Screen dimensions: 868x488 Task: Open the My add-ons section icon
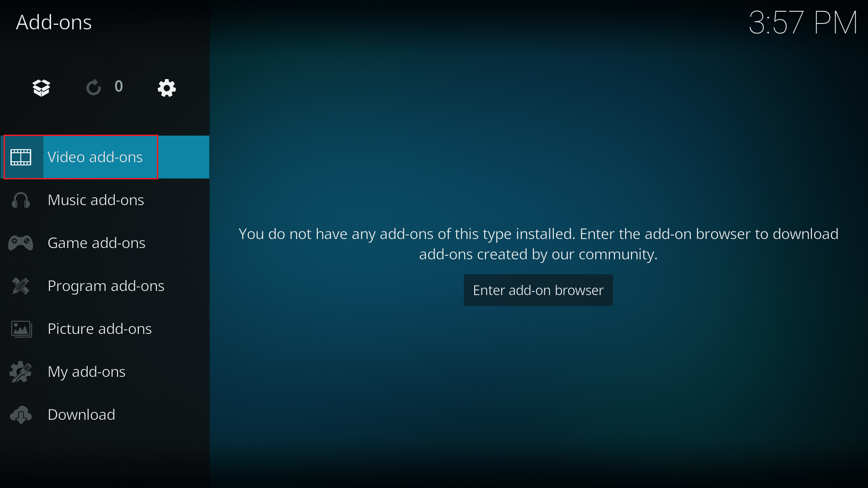click(21, 371)
